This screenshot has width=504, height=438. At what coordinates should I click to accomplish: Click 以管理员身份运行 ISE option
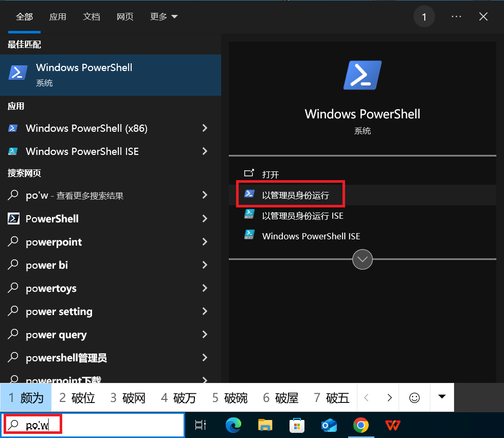363,216
